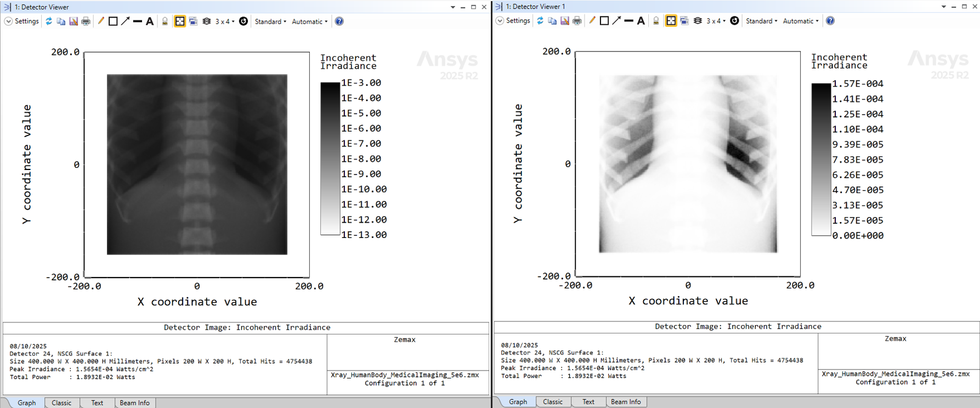980x408 pixels.
Task: Click the 1E-13.00 scale label in left viewer
Action: click(x=364, y=235)
